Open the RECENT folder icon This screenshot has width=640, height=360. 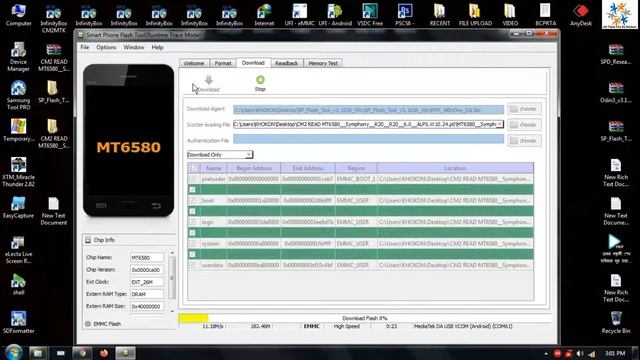[440, 15]
